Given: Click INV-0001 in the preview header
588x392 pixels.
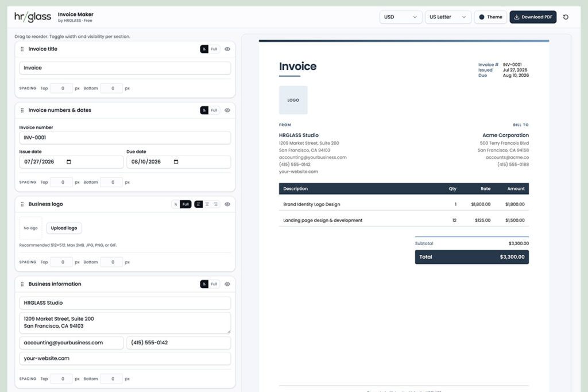Looking at the screenshot, I should point(512,64).
